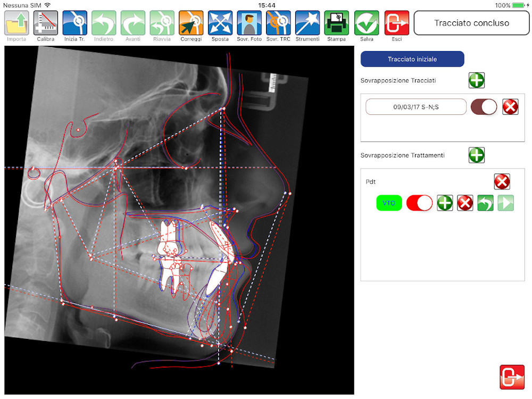Open the Calibra ruler tool
This screenshot has height=399, width=532.
pyautogui.click(x=45, y=23)
